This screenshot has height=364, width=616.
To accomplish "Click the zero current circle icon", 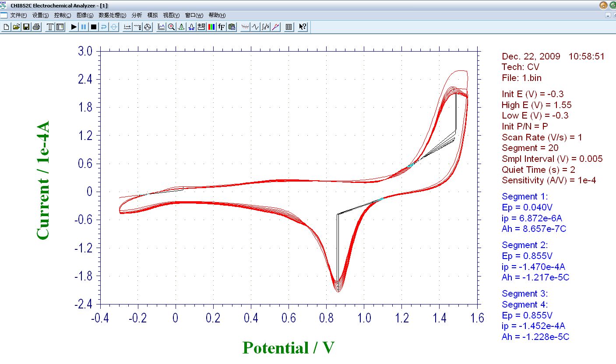I will 114,27.
